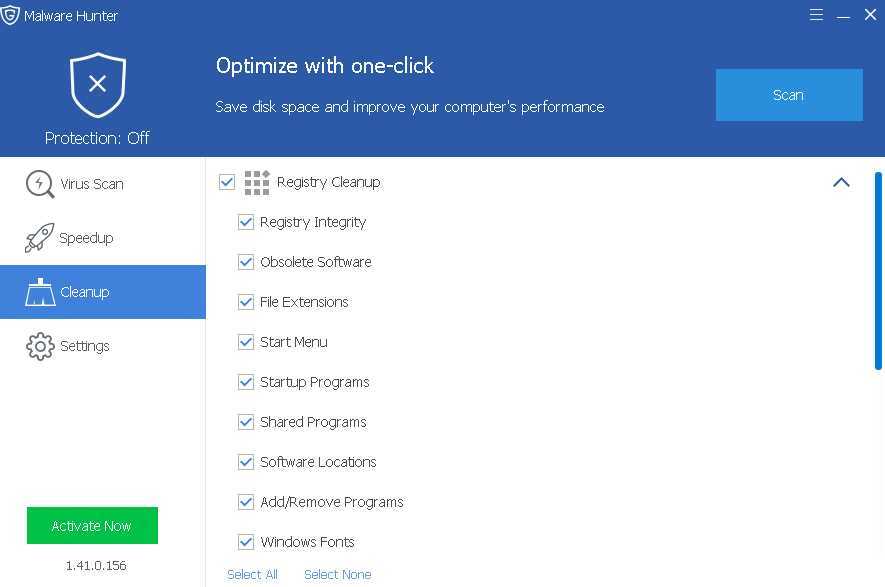
Task: Click the Settings gear icon
Action: (x=40, y=346)
